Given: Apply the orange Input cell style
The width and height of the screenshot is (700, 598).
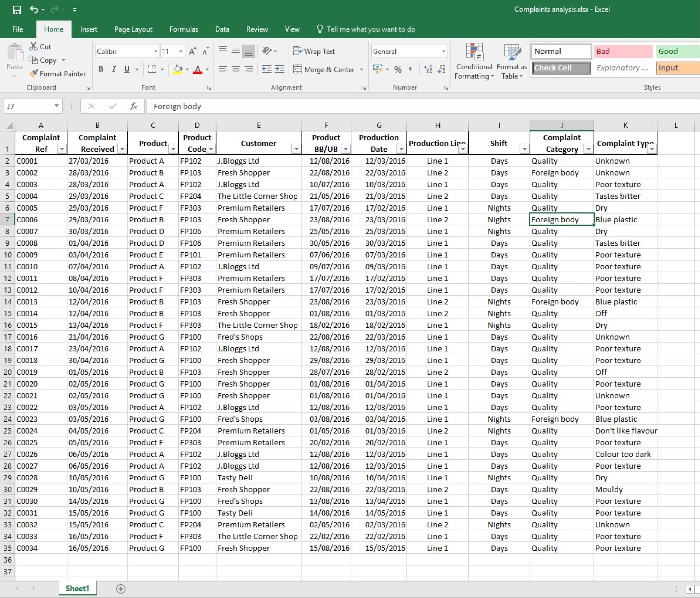Looking at the screenshot, I should (x=678, y=68).
